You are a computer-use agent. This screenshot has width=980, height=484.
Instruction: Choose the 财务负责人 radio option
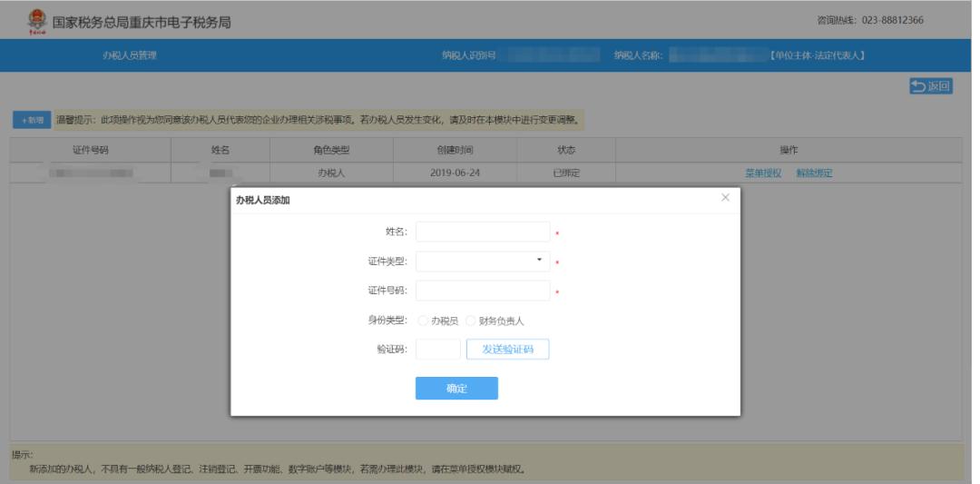pyautogui.click(x=471, y=321)
